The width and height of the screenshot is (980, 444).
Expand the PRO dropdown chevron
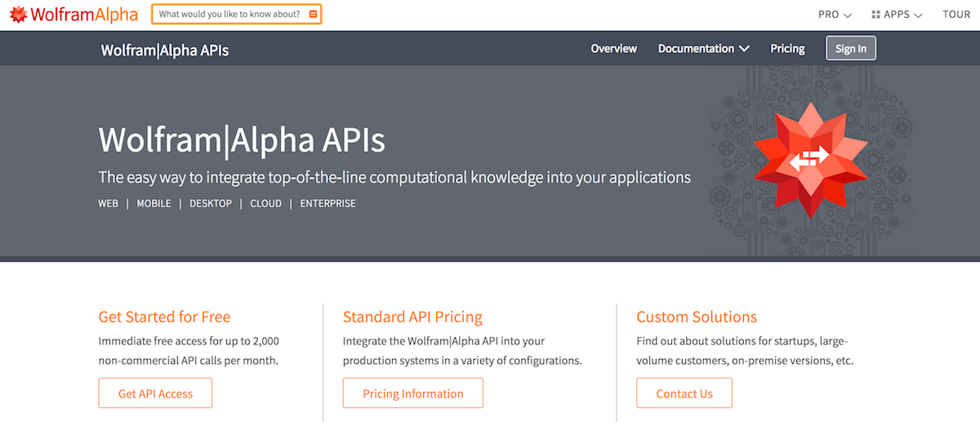(848, 16)
